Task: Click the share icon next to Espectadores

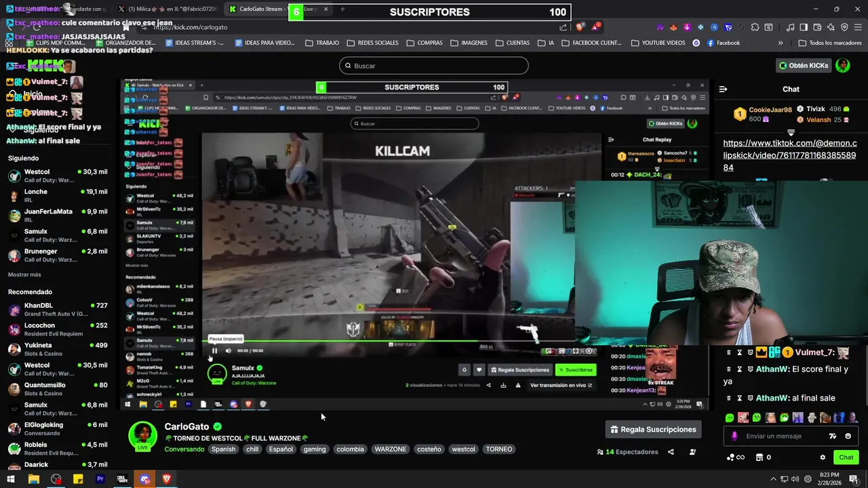Action: [x=671, y=452]
